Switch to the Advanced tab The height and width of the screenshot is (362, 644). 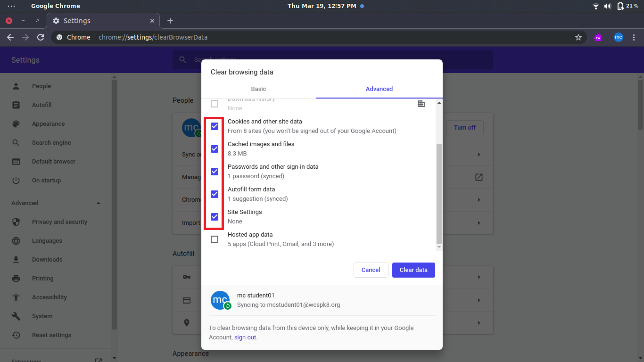click(379, 89)
